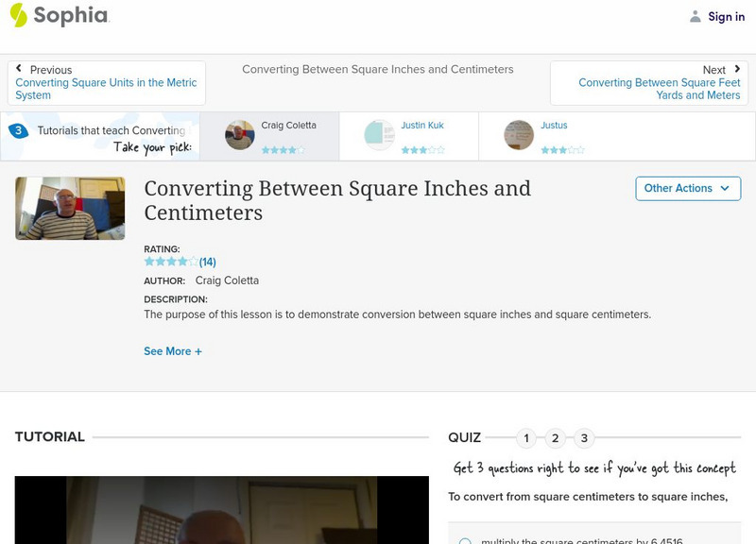Select quiz question 1 step
The height and width of the screenshot is (544, 756).
(x=526, y=437)
